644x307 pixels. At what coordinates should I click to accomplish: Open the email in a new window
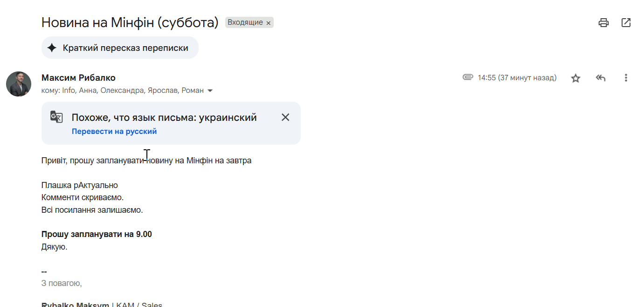click(x=626, y=22)
